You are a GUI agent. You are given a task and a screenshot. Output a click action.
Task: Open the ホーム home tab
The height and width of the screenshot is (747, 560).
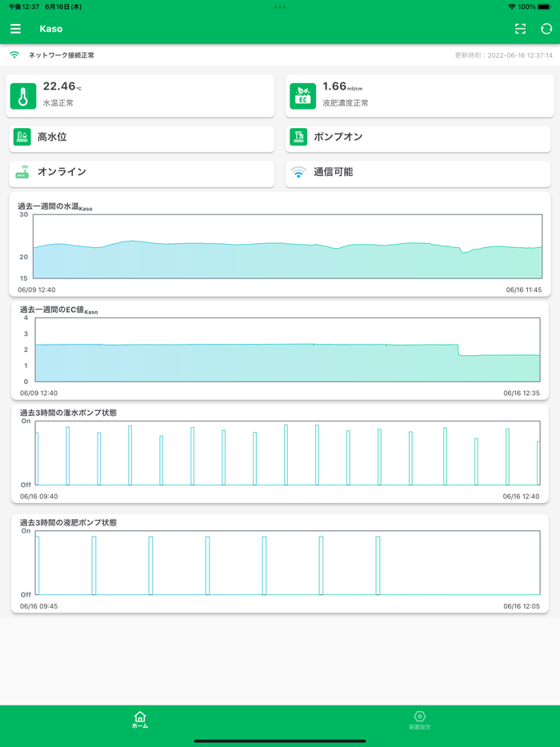(140, 720)
